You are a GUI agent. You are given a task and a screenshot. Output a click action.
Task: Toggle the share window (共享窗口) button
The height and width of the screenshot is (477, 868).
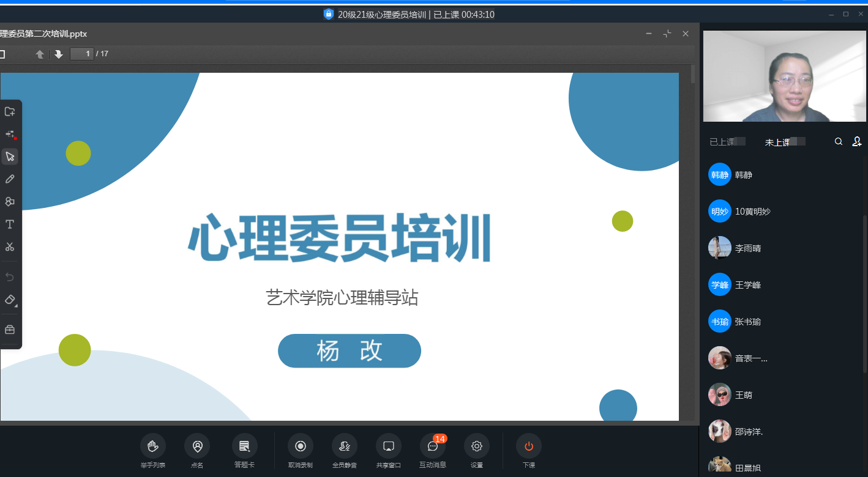pyautogui.click(x=388, y=446)
